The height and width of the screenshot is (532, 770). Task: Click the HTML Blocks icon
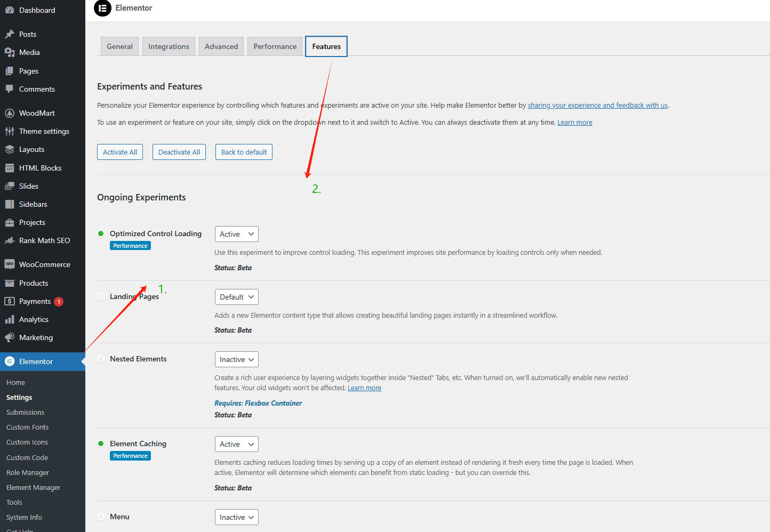pyautogui.click(x=10, y=168)
